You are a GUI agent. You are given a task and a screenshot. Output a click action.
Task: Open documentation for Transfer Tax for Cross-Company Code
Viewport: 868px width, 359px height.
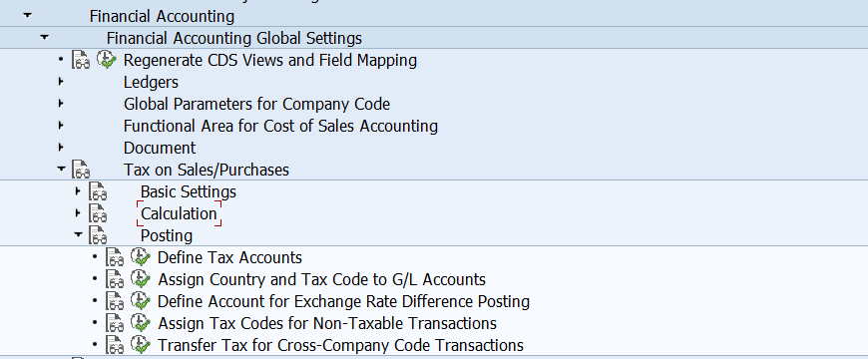(x=115, y=345)
